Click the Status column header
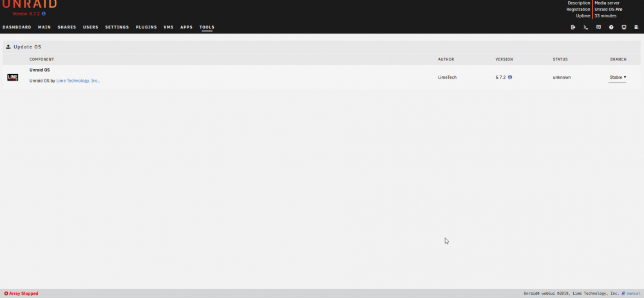This screenshot has width=644, height=298. point(560,59)
